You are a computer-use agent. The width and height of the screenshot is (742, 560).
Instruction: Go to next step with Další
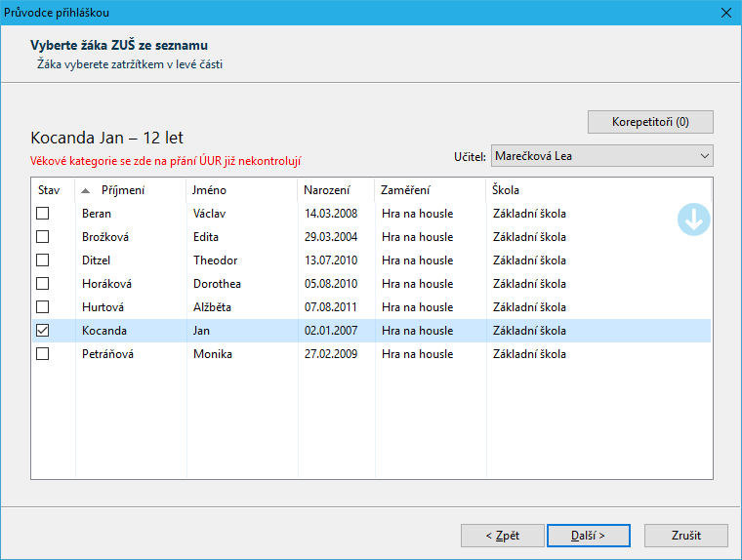[587, 536]
